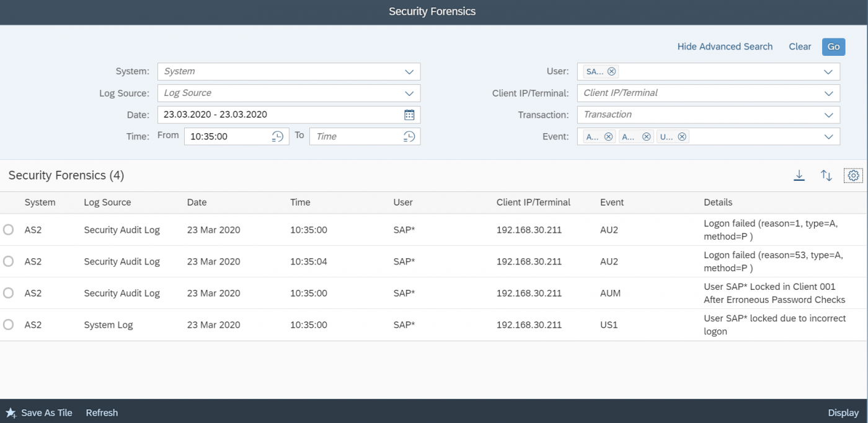Image resolution: width=868 pixels, height=423 pixels.
Task: Click the Transaction input field
Action: pyautogui.click(x=682, y=114)
